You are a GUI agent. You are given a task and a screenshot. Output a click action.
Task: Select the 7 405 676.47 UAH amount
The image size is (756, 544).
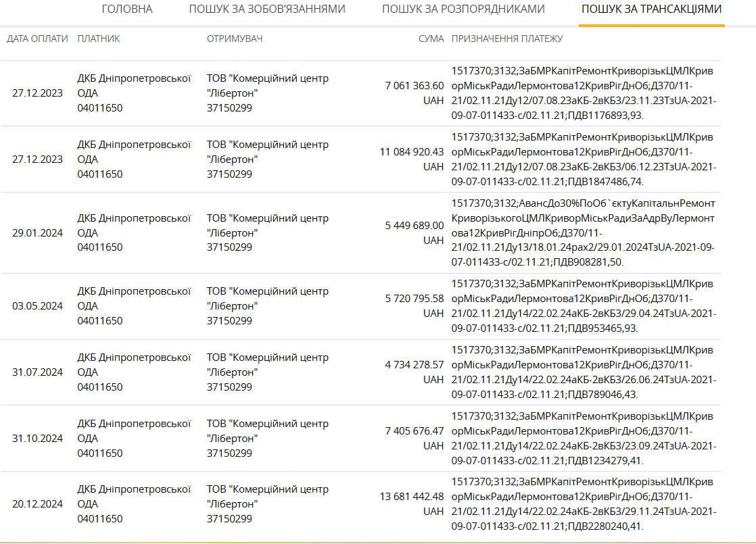coord(415,438)
